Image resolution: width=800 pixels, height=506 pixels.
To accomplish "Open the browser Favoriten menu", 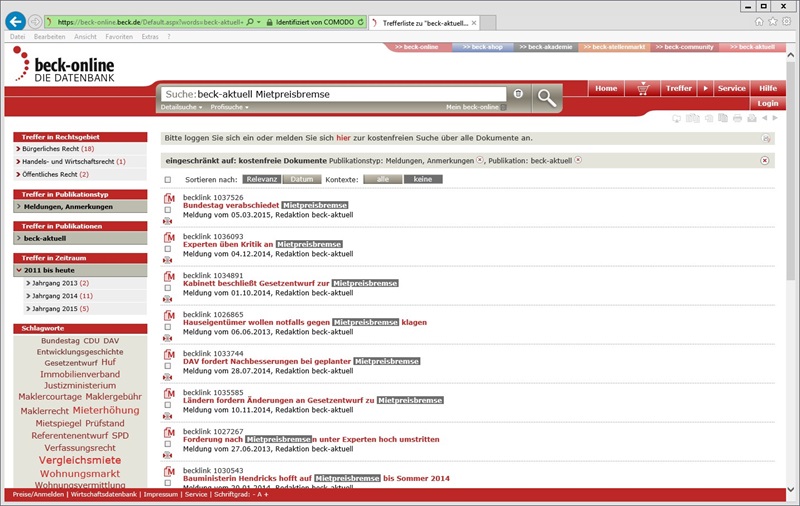I will 119,37.
